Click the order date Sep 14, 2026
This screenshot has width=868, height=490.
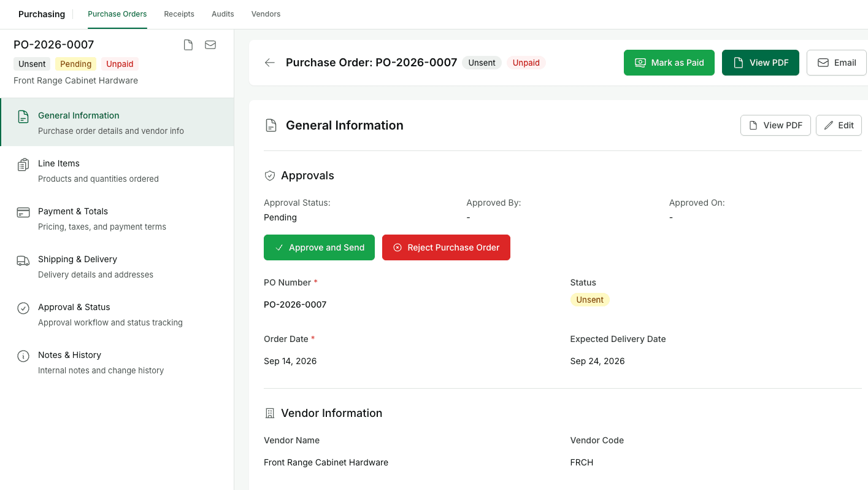(290, 361)
